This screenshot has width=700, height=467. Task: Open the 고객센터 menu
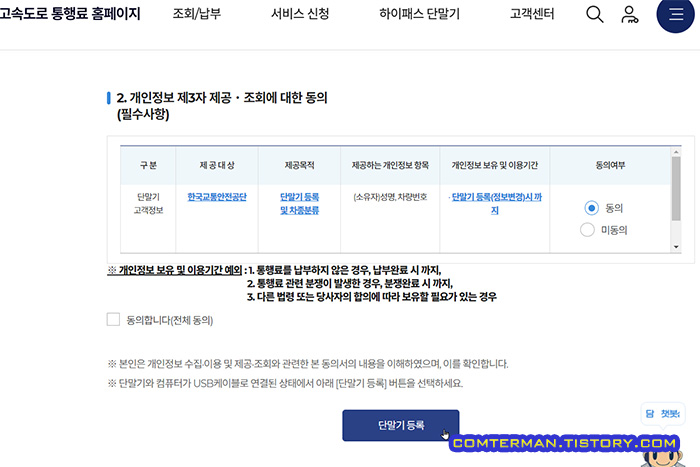532,14
